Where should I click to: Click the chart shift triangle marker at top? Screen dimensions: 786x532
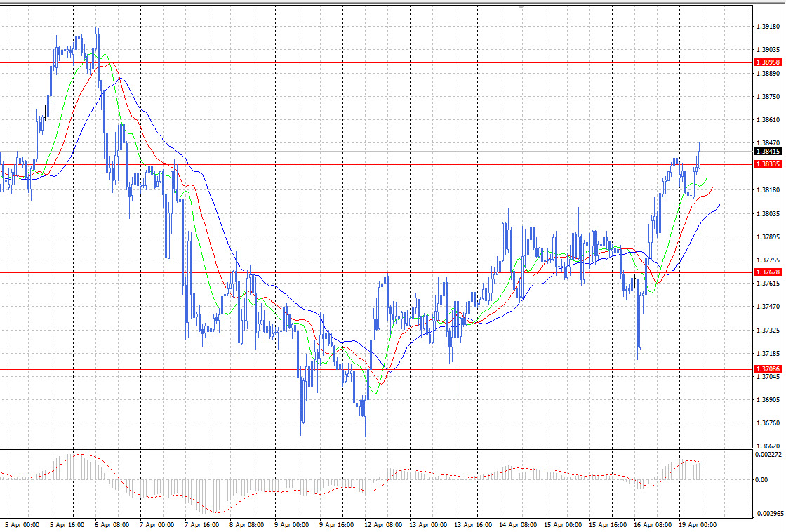pos(521,8)
